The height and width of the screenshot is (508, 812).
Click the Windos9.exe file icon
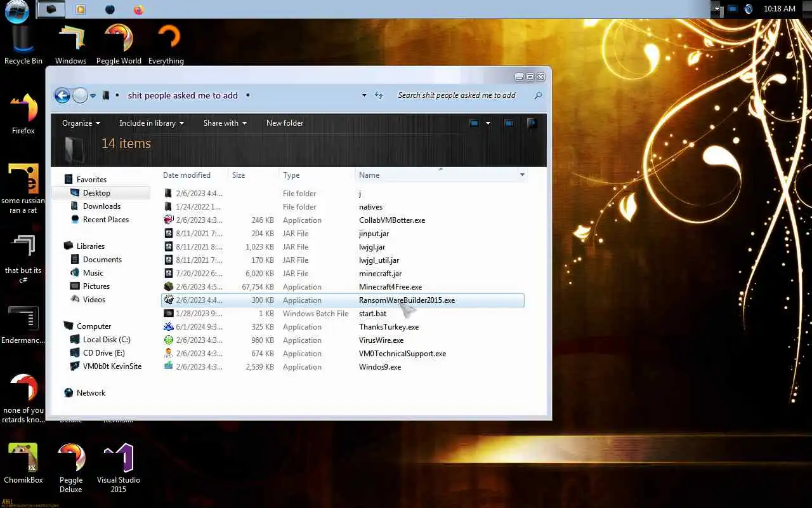[168, 367]
